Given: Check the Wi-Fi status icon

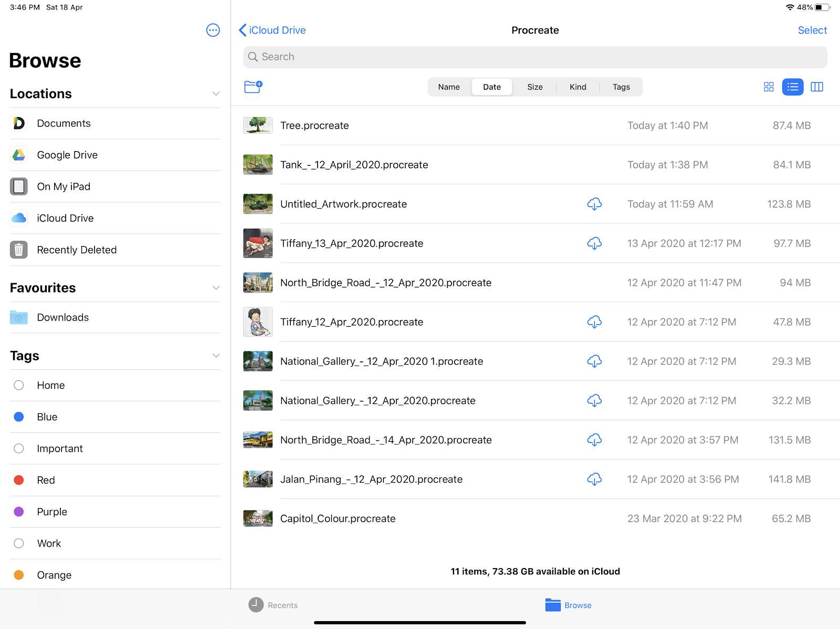Looking at the screenshot, I should 790,7.
